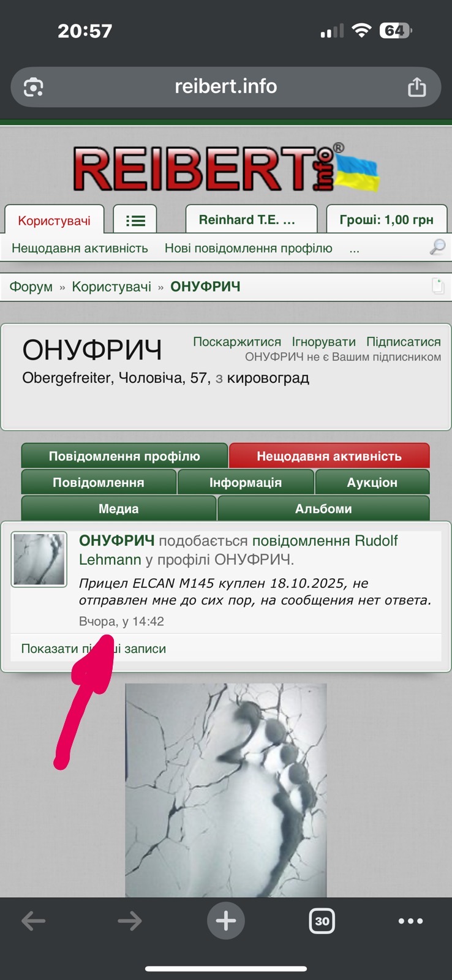Open the Гроші: 1,00 грн tab
The width and height of the screenshot is (452, 980).
click(386, 220)
